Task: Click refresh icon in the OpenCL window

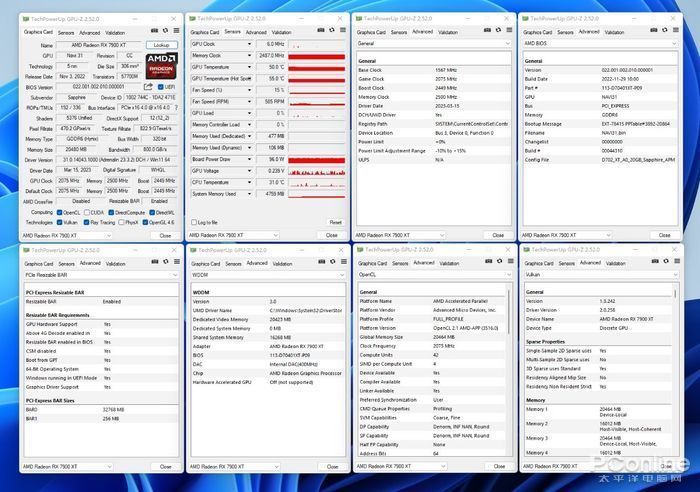Action: coord(500,262)
